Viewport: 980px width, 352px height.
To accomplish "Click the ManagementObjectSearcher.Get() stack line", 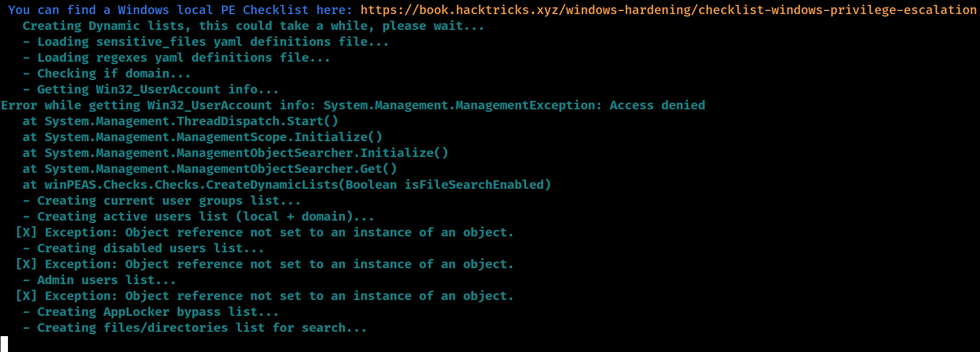I will click(209, 169).
